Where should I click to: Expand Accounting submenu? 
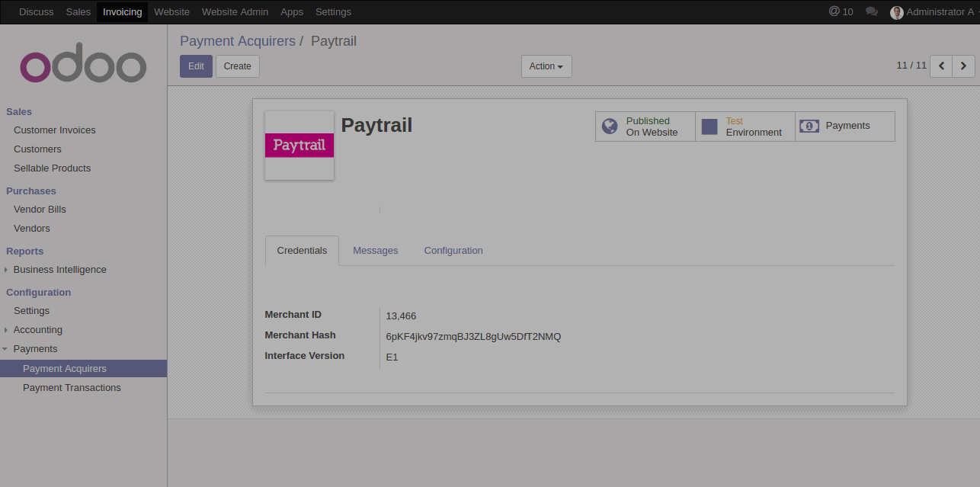[38, 330]
